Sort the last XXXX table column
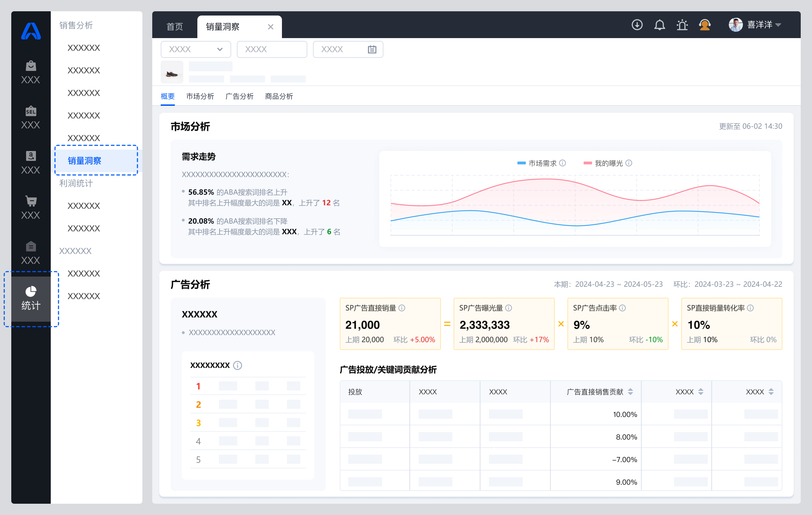 pos(771,392)
